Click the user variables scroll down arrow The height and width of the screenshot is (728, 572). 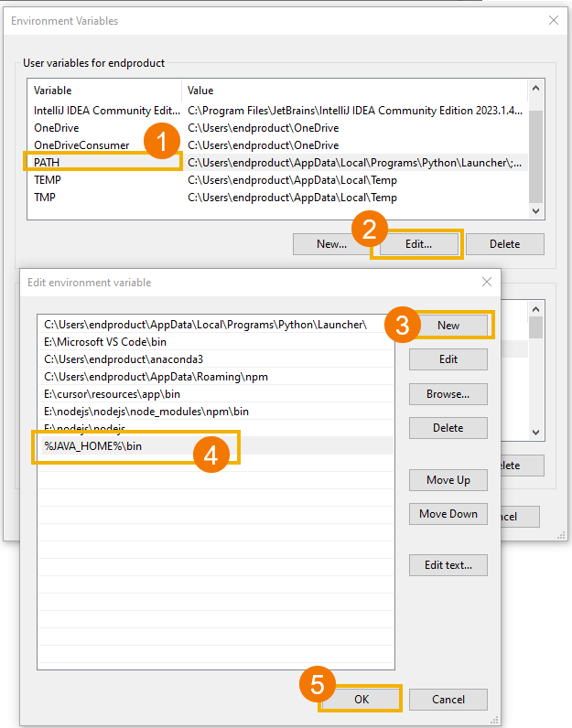click(x=535, y=210)
